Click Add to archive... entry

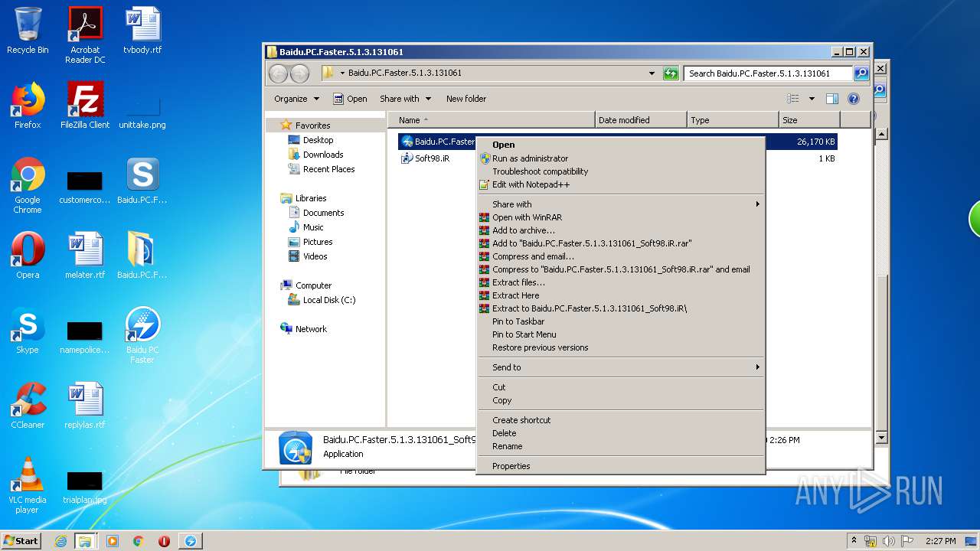[x=620, y=230]
